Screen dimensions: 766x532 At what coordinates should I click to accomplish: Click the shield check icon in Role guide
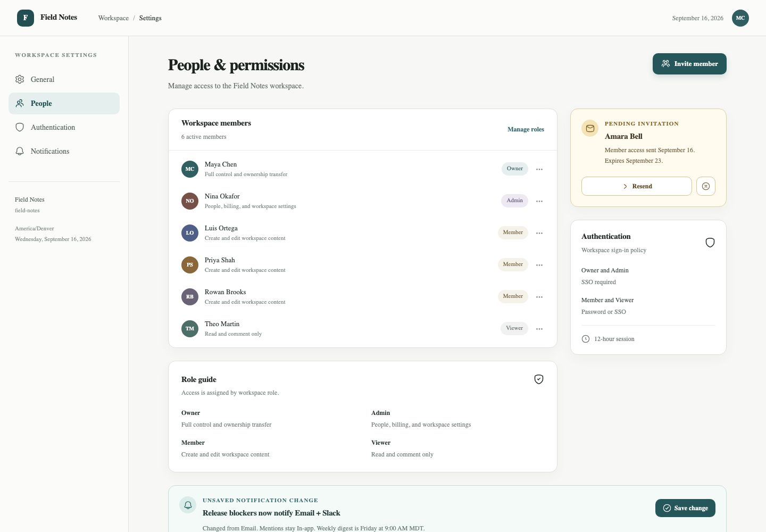(x=539, y=379)
